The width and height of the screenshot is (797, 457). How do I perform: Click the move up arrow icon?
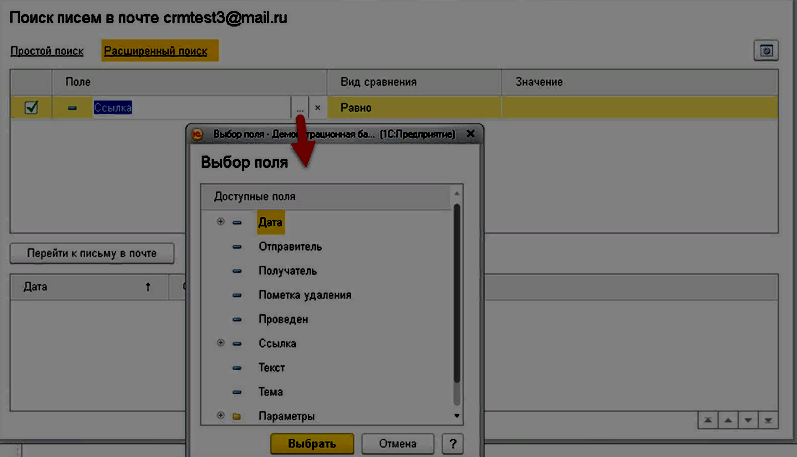(728, 421)
